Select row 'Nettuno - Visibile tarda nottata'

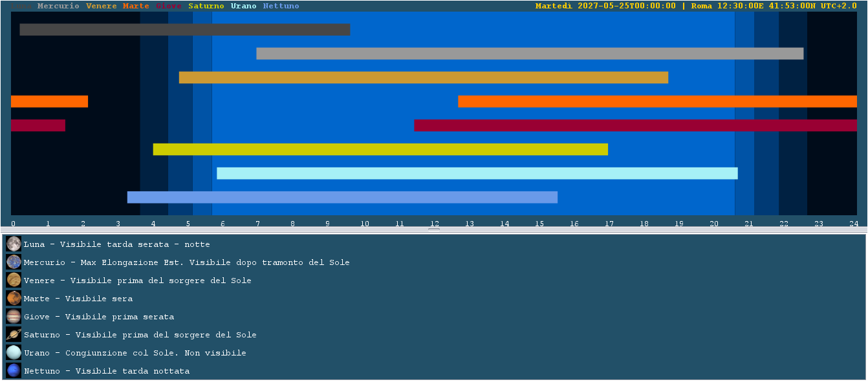click(434, 370)
